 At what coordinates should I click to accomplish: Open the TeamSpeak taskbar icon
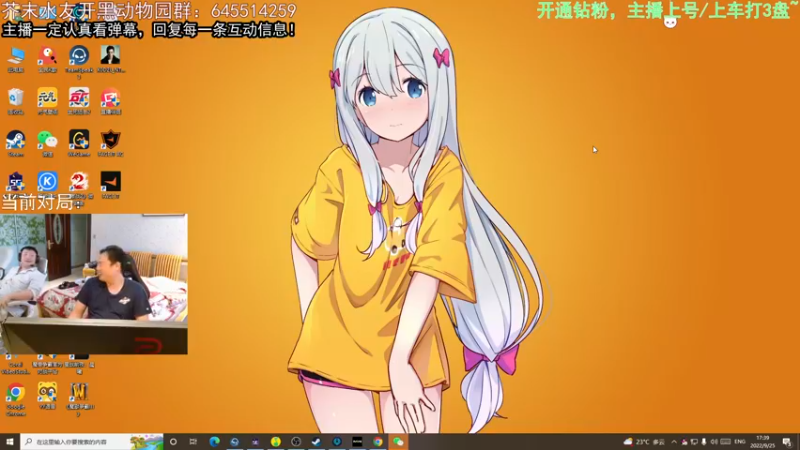click(235, 442)
